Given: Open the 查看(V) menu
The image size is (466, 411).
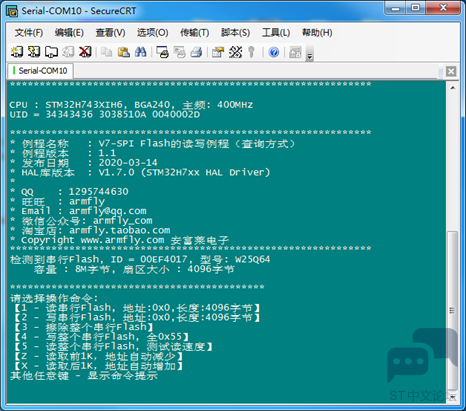Looking at the screenshot, I should 110,33.
